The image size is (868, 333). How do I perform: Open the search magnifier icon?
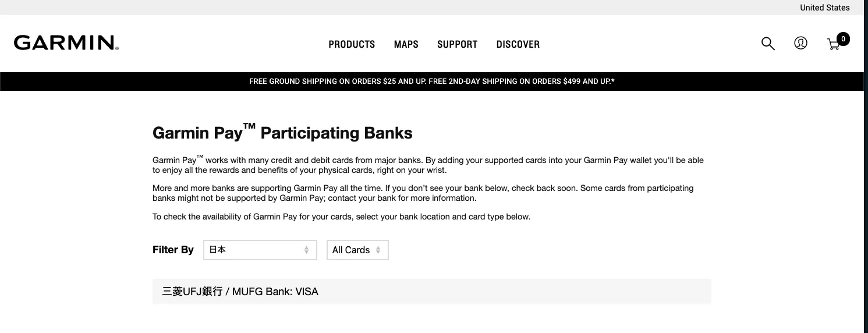[x=768, y=44]
